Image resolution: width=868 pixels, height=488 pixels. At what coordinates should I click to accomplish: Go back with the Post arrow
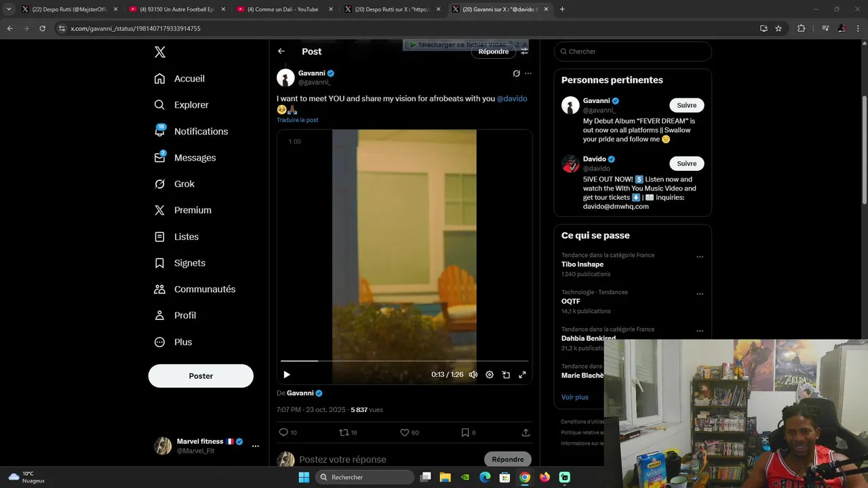pos(281,52)
